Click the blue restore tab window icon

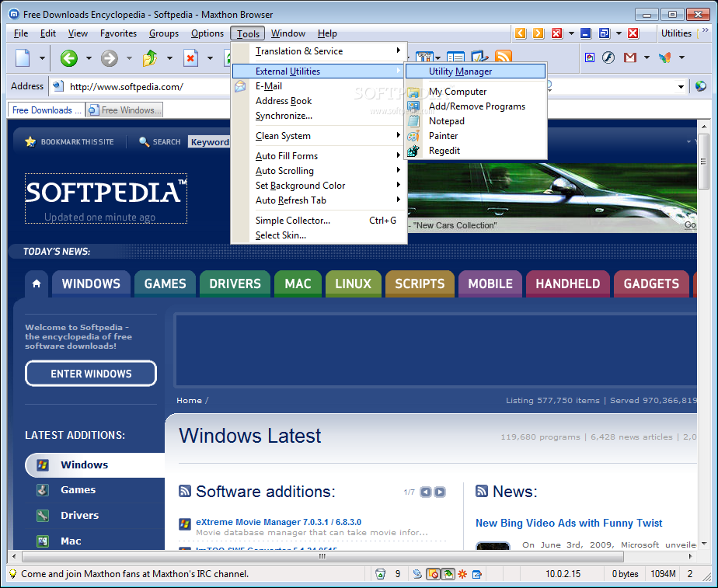605,33
